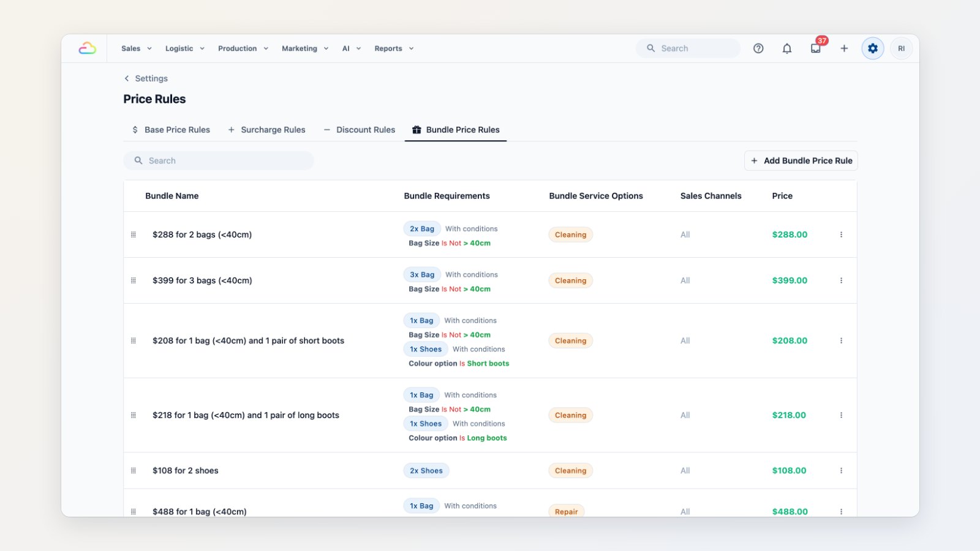The image size is (980, 551).
Task: Expand the Reports menu
Action: (x=394, y=48)
